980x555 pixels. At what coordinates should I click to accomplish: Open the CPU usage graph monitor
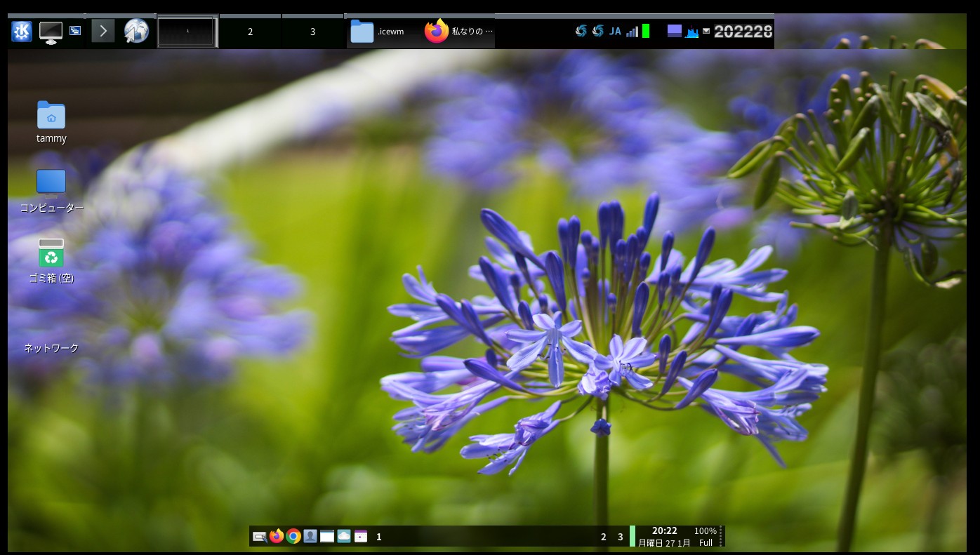click(692, 31)
